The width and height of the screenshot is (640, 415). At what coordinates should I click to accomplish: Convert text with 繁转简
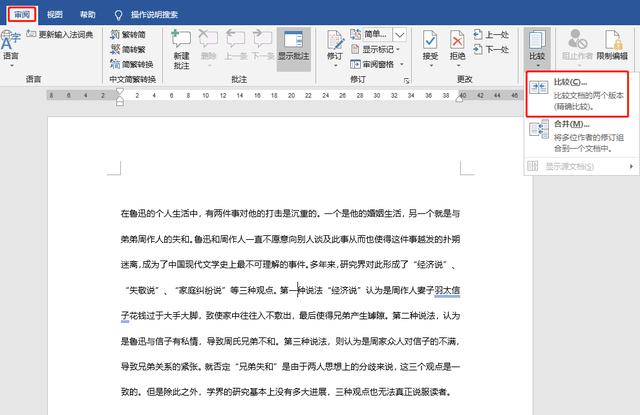(129, 35)
